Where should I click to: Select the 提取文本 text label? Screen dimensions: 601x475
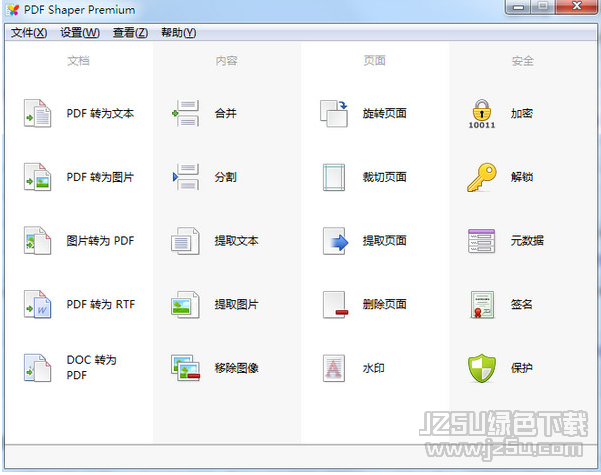[236, 241]
